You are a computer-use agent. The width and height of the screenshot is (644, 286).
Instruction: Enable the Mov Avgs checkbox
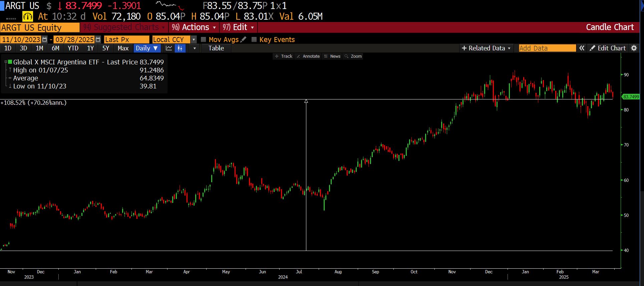click(203, 39)
